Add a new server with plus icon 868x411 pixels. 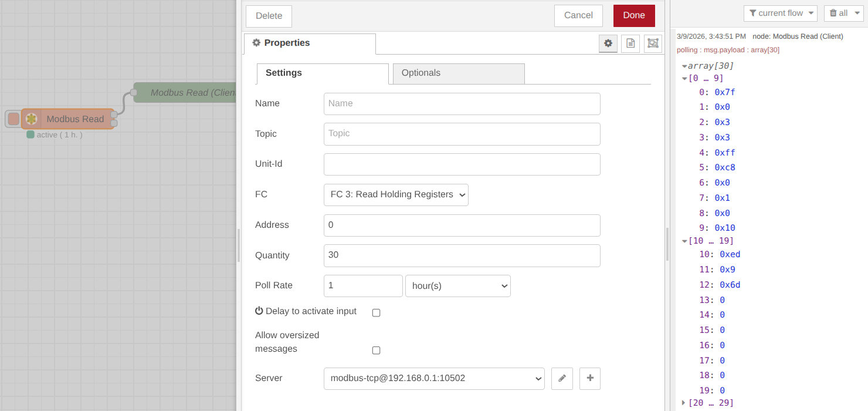(590, 379)
